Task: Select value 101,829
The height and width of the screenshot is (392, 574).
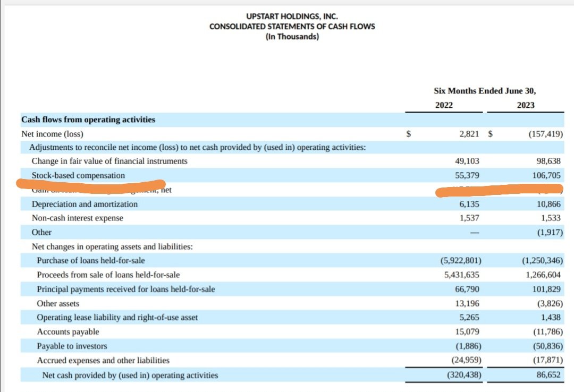Action: point(546,289)
